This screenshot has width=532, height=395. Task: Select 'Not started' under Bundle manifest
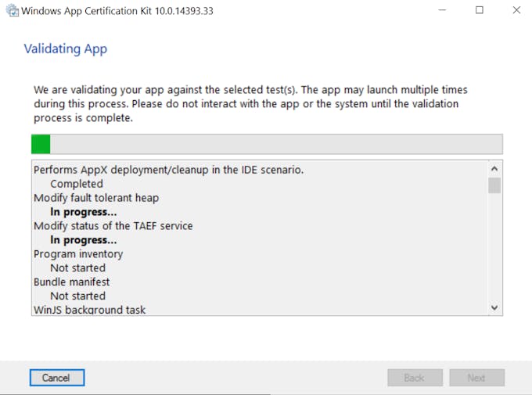pos(78,296)
